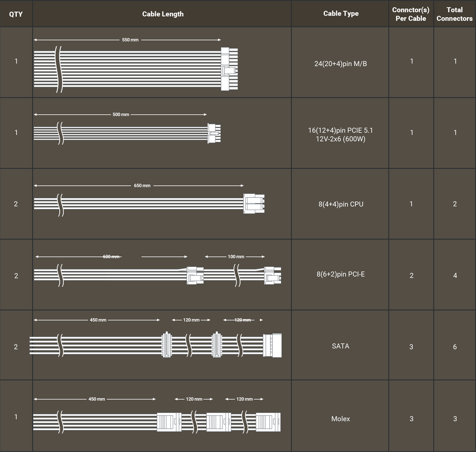Click the 24(20+4)pin M/B label
This screenshot has height=452, width=476.
(341, 64)
